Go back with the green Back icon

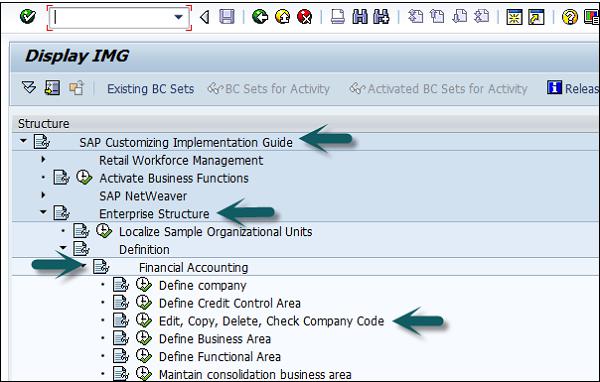pos(260,17)
